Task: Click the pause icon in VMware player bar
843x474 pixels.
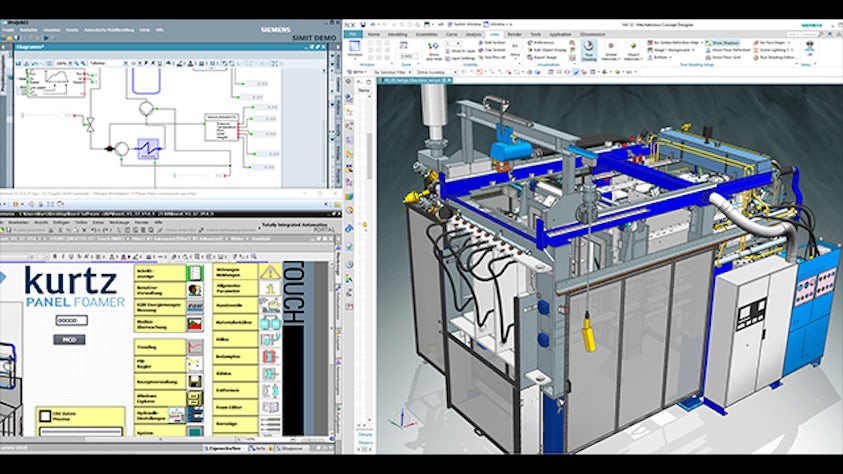Action: click(15, 204)
